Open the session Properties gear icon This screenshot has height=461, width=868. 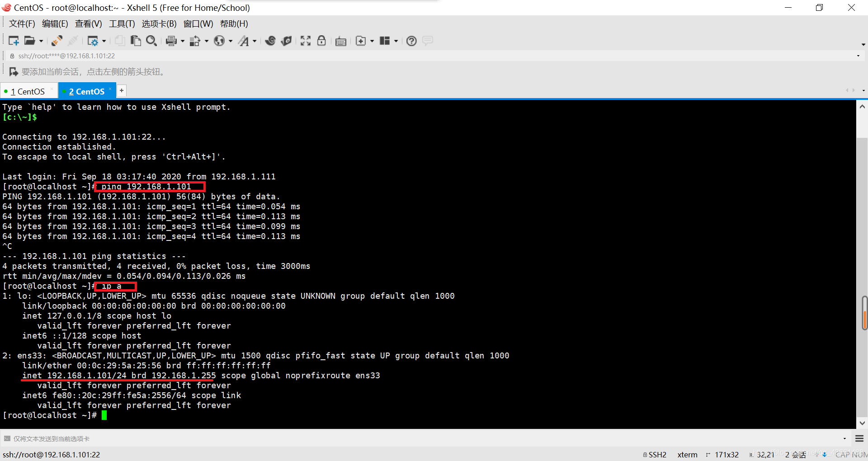click(x=93, y=41)
